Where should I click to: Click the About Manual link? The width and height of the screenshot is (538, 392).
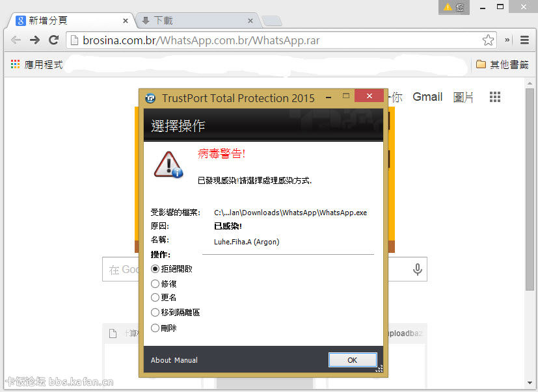[174, 360]
